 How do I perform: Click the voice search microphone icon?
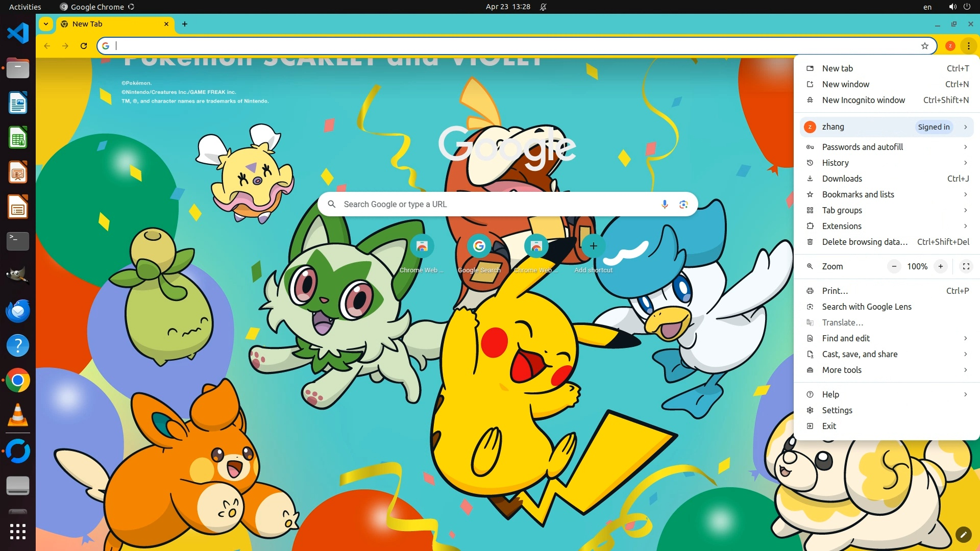(x=664, y=204)
